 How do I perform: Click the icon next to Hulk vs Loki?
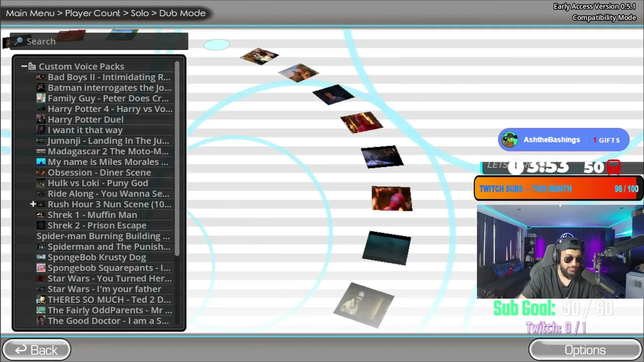41,183
